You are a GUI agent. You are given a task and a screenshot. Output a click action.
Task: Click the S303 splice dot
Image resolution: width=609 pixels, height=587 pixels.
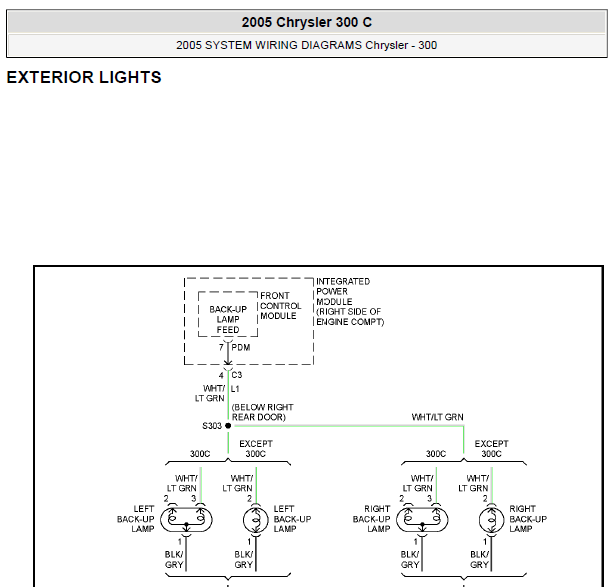pyautogui.click(x=228, y=426)
